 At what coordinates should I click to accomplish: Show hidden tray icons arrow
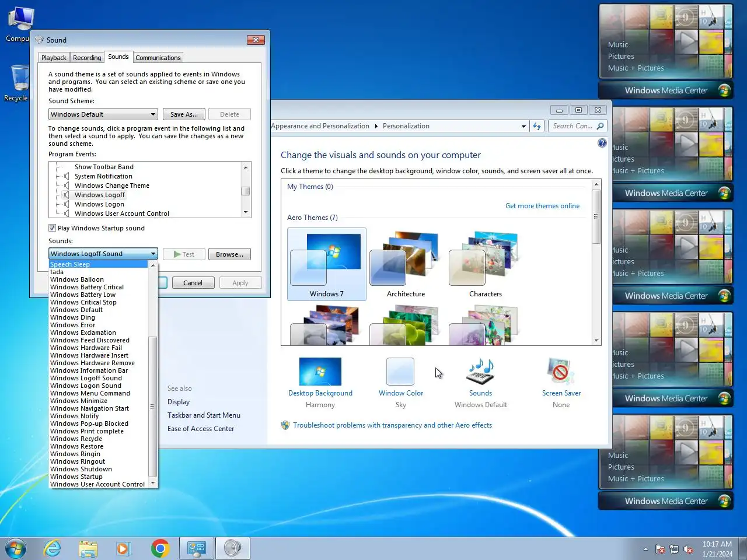pos(645,549)
